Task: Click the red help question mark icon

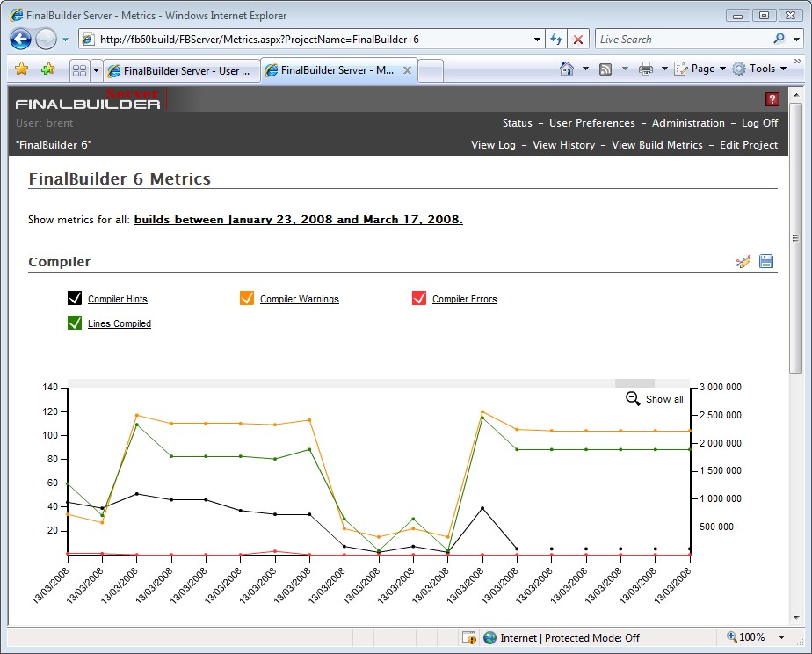Action: (772, 99)
